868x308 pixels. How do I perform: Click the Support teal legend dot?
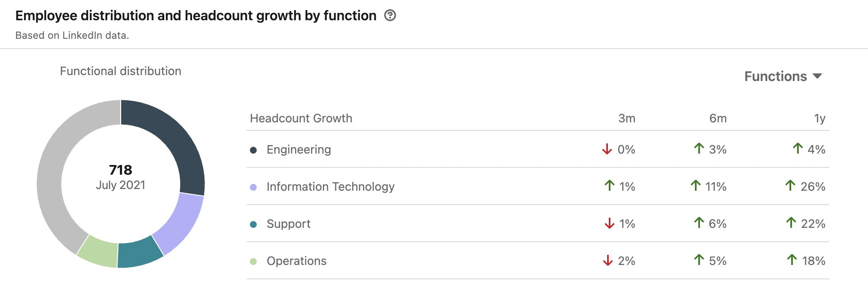(x=253, y=224)
